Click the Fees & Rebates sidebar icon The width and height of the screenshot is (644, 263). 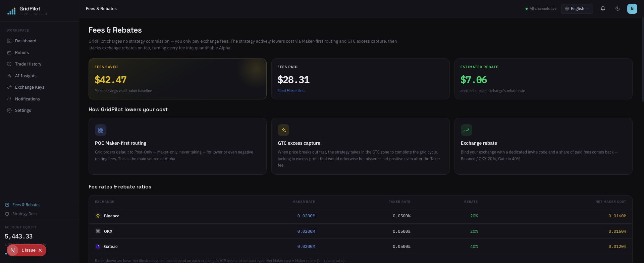click(7, 205)
